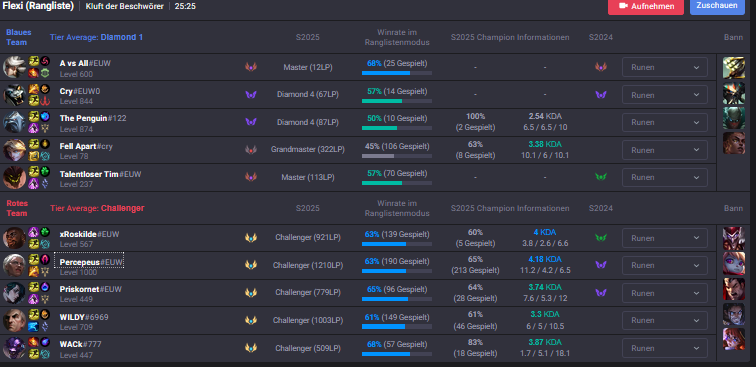
Task: Click second banned champion of blue team
Action: [734, 93]
